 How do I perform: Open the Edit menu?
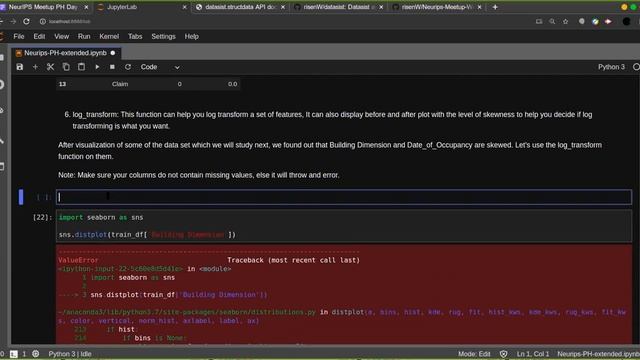coord(39,36)
